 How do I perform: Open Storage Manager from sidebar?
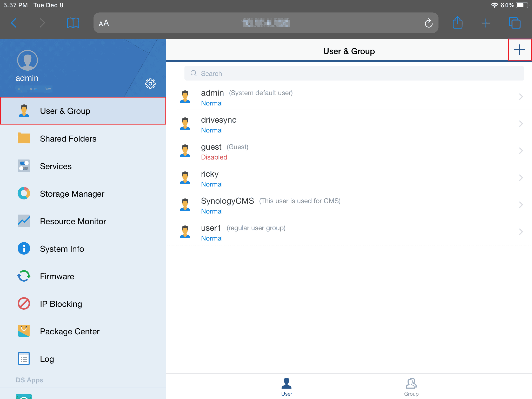[72, 194]
